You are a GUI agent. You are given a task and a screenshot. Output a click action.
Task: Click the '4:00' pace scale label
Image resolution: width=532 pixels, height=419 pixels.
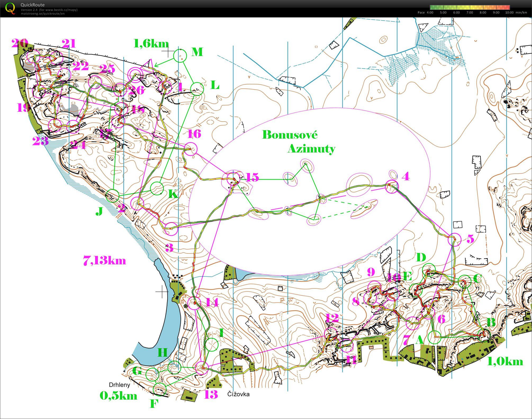430,12
